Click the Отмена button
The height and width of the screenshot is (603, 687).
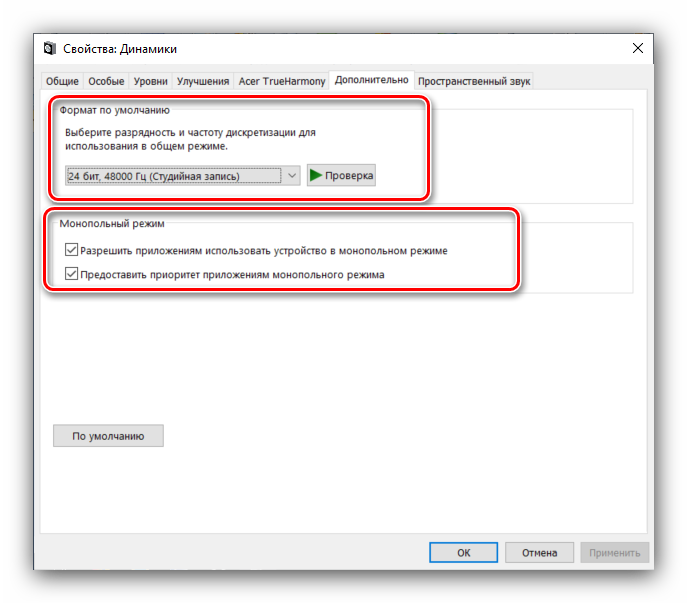click(539, 553)
